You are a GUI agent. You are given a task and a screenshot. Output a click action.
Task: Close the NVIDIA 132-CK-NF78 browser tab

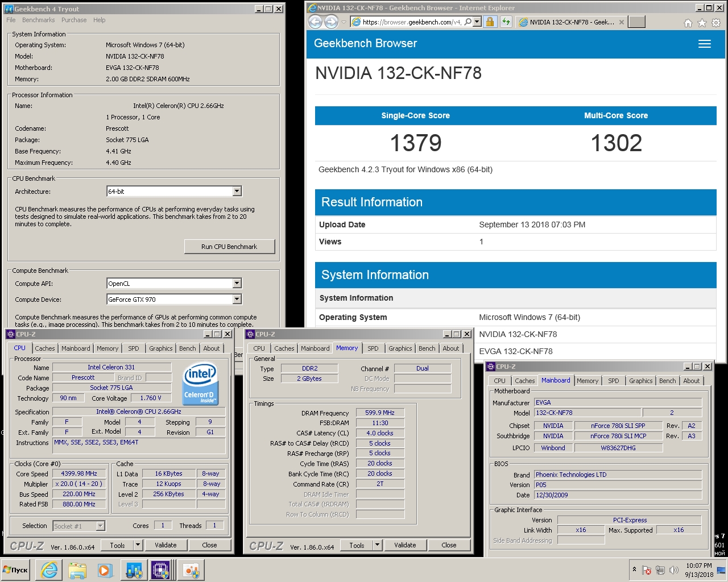point(622,22)
